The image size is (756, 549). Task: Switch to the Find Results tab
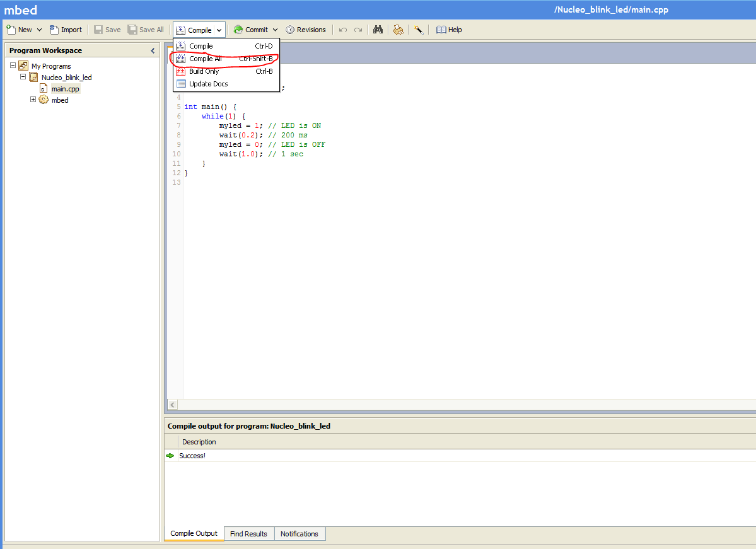(x=248, y=534)
